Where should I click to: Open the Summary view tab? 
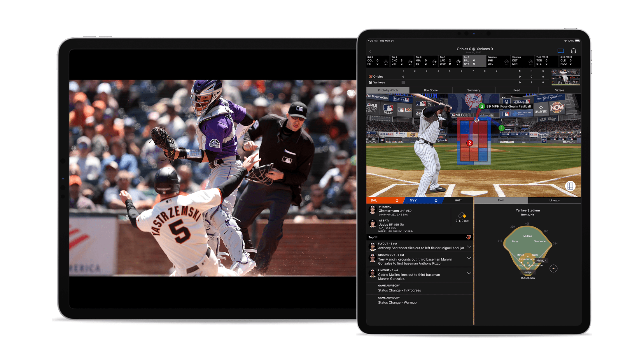pos(473,90)
